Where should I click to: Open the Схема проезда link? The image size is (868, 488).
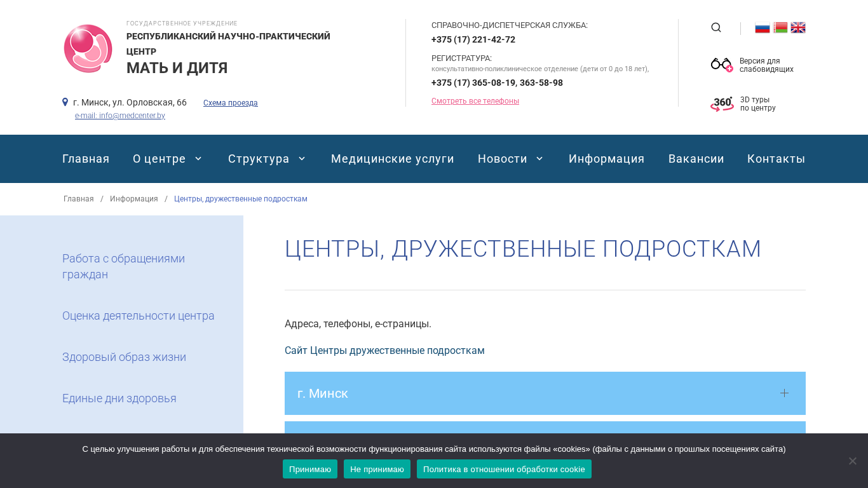point(230,103)
